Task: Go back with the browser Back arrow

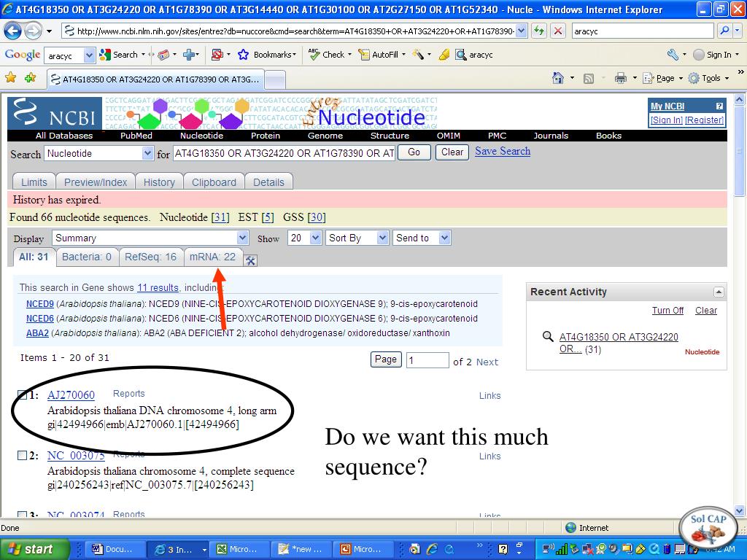Action: [13, 31]
